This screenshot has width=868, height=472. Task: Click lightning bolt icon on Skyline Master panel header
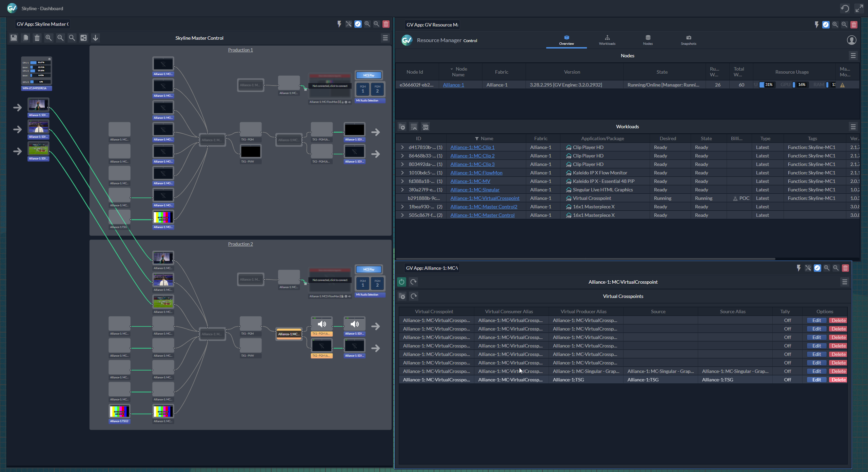tap(339, 24)
